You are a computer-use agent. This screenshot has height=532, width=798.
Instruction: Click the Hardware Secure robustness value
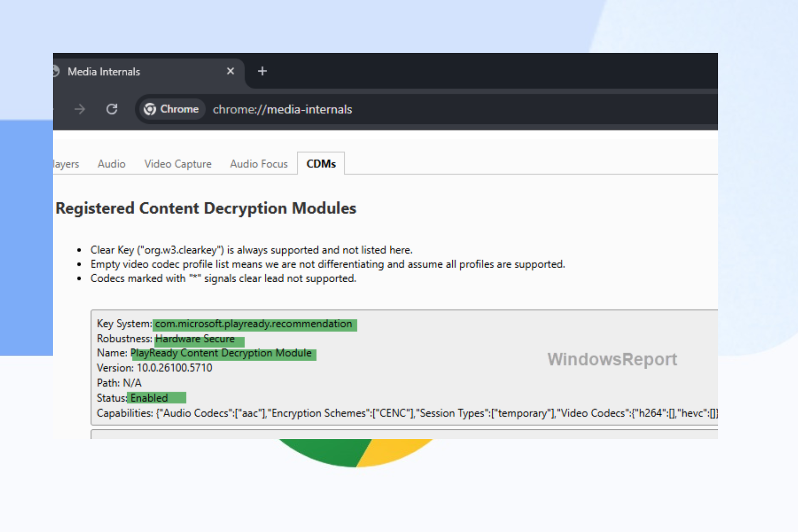[194, 339]
